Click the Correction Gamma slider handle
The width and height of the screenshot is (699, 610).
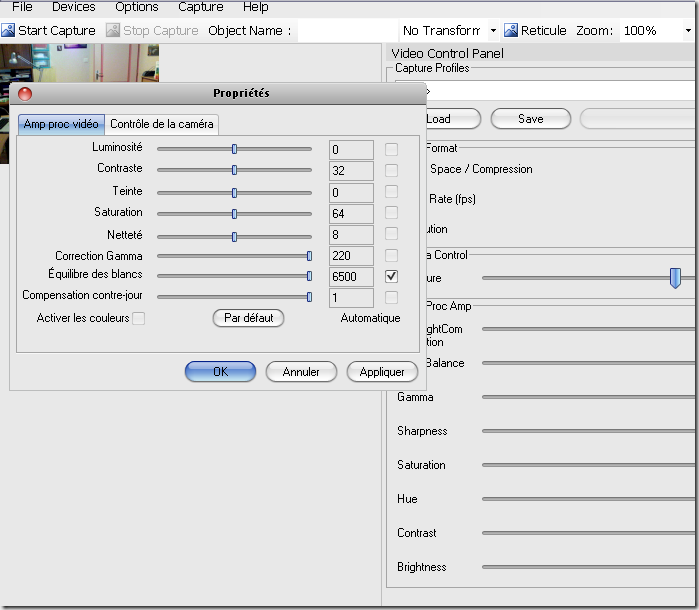tap(309, 256)
